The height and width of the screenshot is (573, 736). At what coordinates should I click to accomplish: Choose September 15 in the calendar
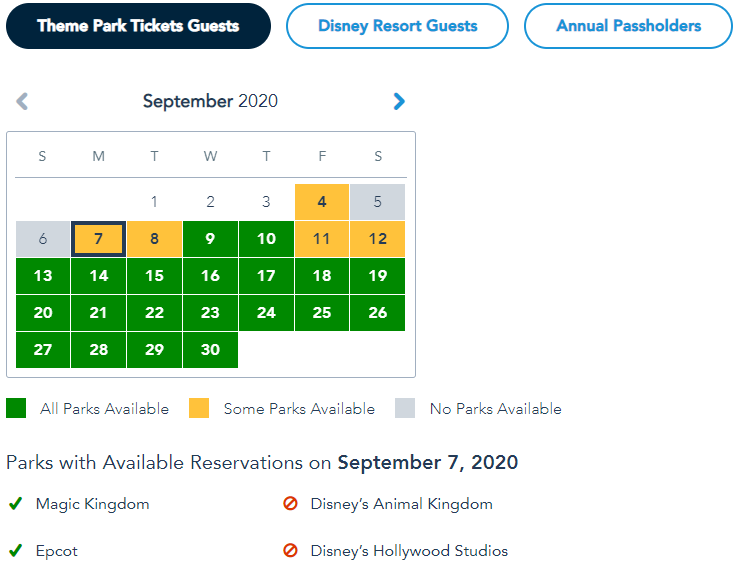tap(154, 276)
